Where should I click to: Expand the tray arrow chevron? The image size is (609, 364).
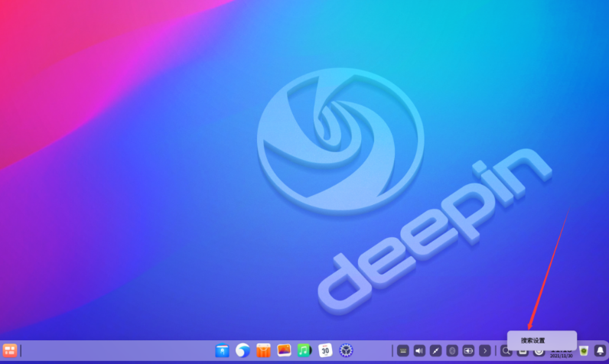click(x=485, y=351)
